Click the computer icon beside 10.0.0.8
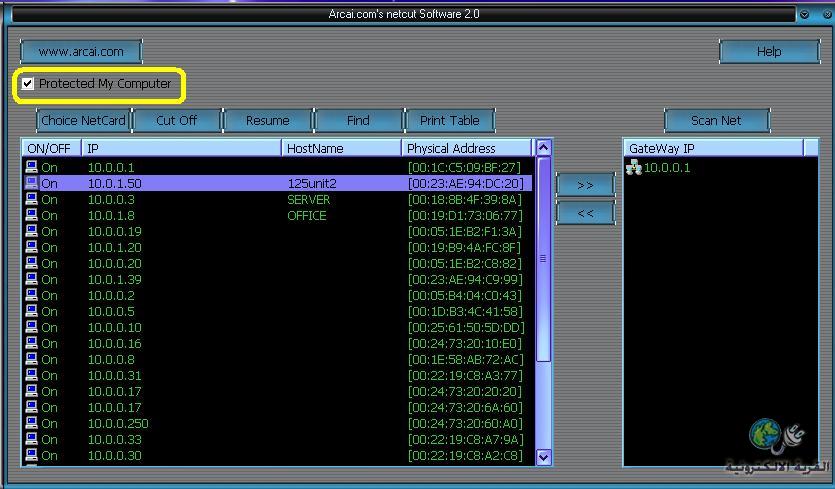This screenshot has width=835, height=489. pos(32,358)
